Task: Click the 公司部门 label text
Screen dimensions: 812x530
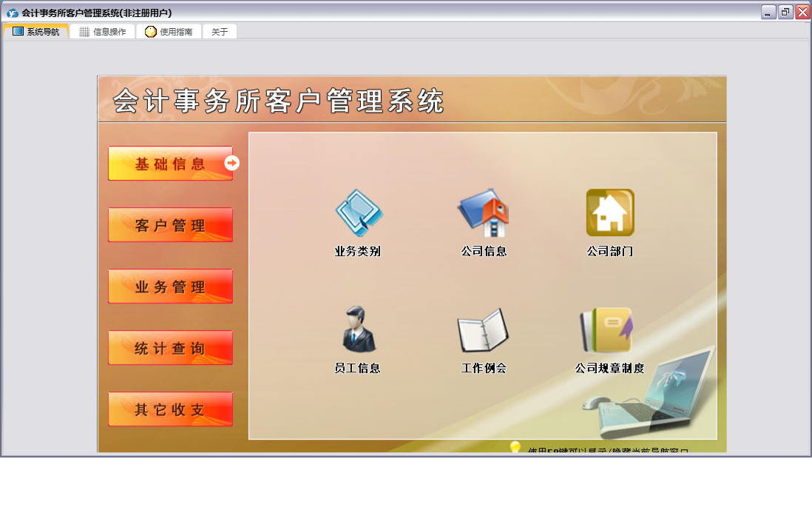Action: pos(610,252)
